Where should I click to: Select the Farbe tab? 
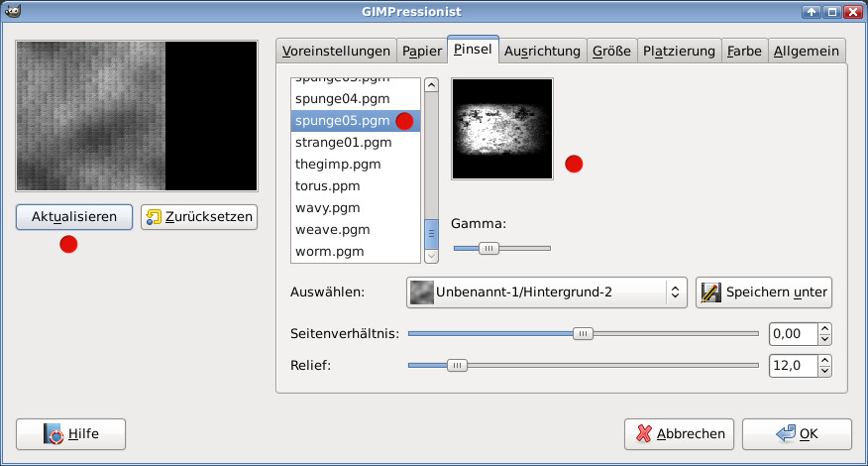(x=743, y=51)
